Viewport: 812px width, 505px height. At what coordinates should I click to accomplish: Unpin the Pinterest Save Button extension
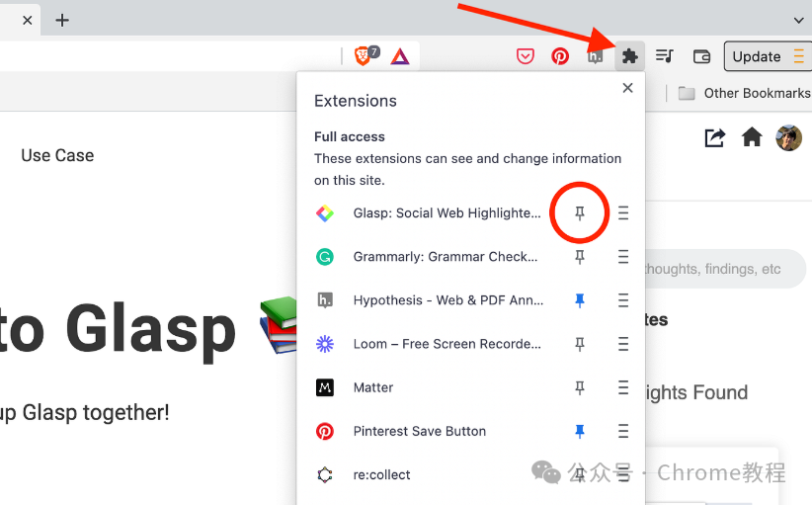(x=580, y=431)
